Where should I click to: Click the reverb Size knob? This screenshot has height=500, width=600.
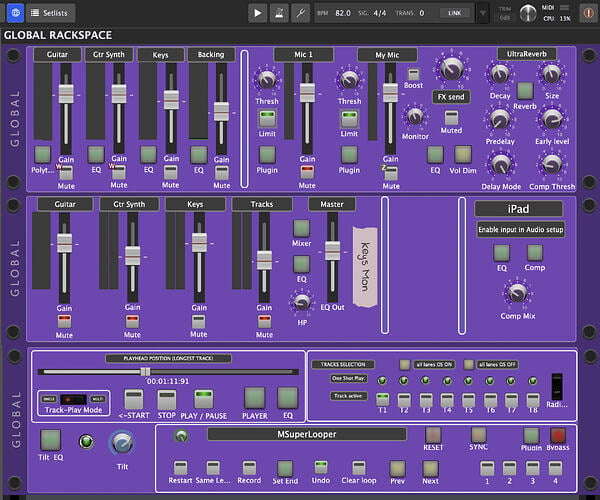coord(551,74)
